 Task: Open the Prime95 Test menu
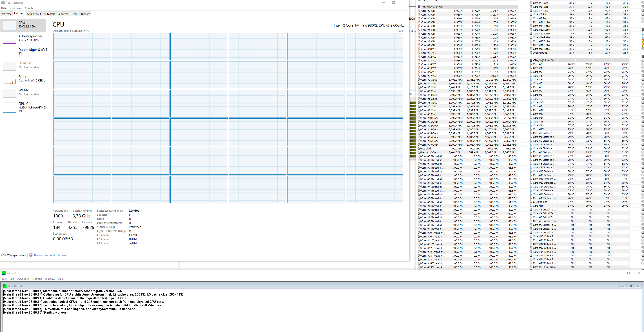pyautogui.click(x=4, y=279)
